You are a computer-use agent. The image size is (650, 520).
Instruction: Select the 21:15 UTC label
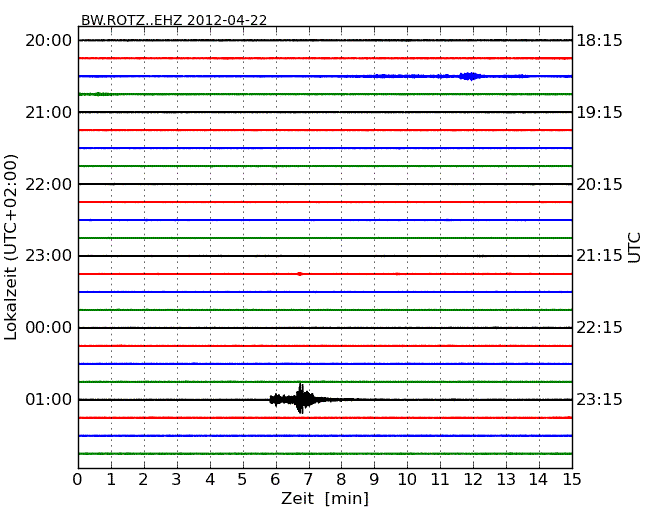point(599,256)
